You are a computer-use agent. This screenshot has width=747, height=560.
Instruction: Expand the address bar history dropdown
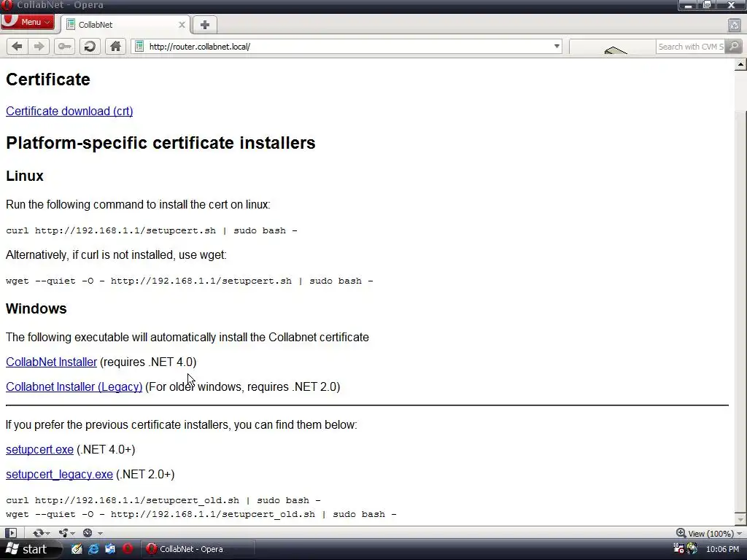click(x=557, y=46)
